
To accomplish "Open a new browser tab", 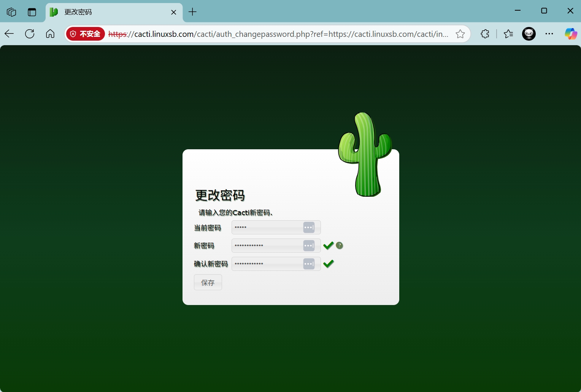I will click(x=193, y=12).
